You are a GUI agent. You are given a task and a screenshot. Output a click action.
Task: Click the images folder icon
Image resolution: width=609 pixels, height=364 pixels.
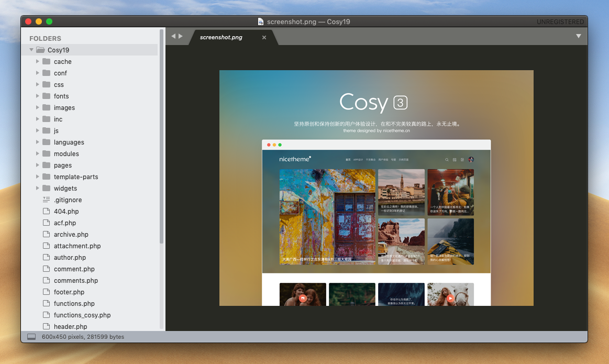click(x=47, y=107)
